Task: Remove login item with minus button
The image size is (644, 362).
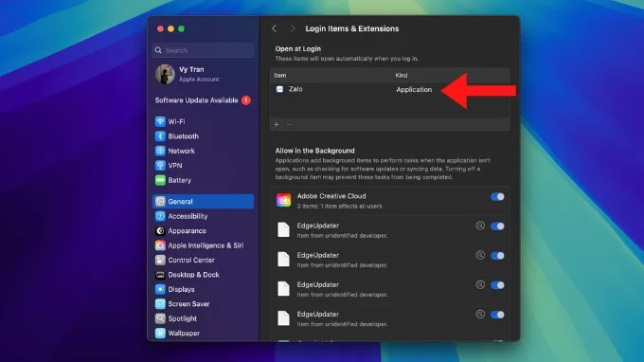Action: (x=289, y=124)
